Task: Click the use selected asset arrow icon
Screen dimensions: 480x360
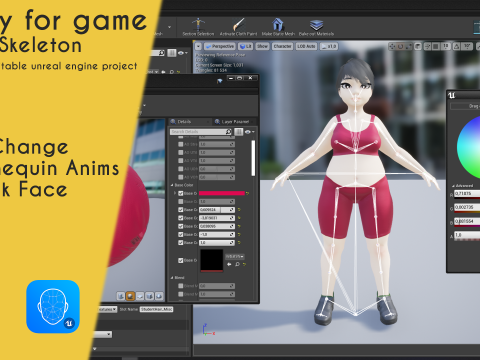Action: click(x=229, y=264)
